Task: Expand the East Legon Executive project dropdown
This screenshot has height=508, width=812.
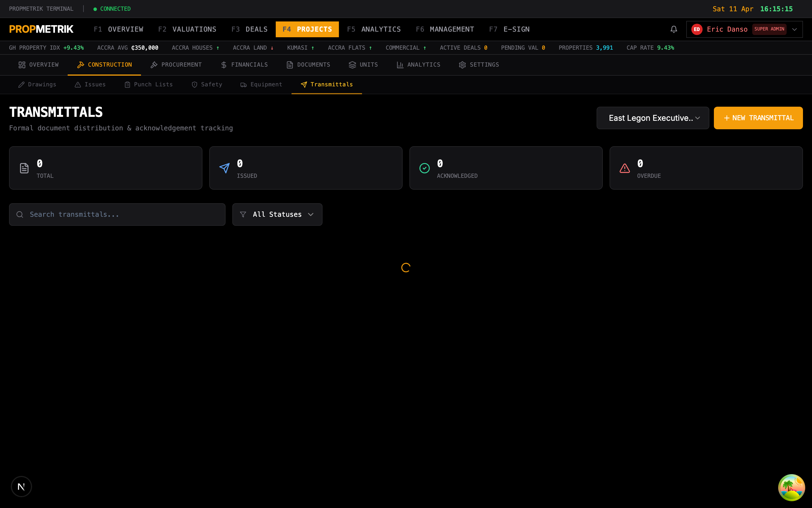Action: (x=653, y=118)
